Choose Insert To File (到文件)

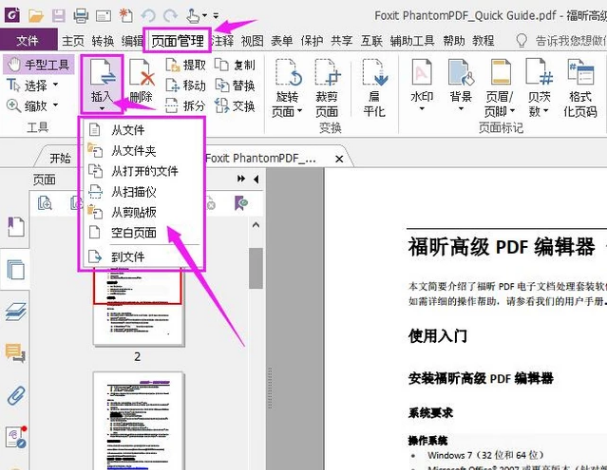(141, 257)
